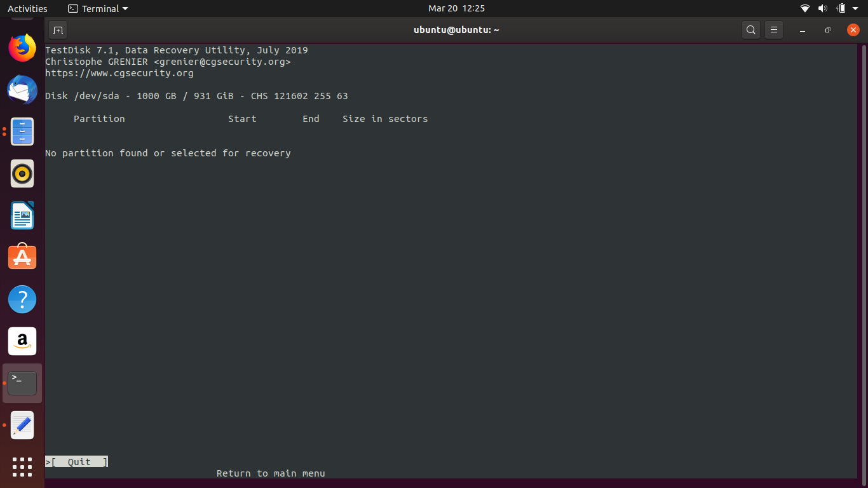868x488 pixels.
Task: Show the Applications grid
Action: click(x=22, y=467)
